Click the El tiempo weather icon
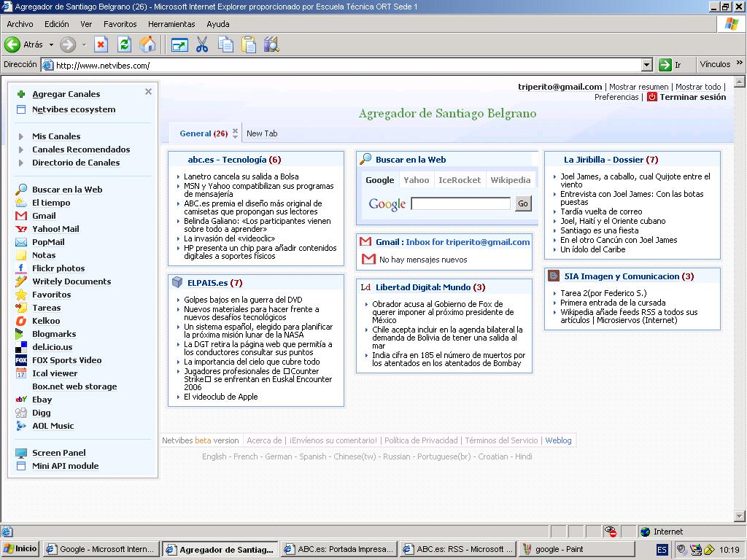 (21, 203)
